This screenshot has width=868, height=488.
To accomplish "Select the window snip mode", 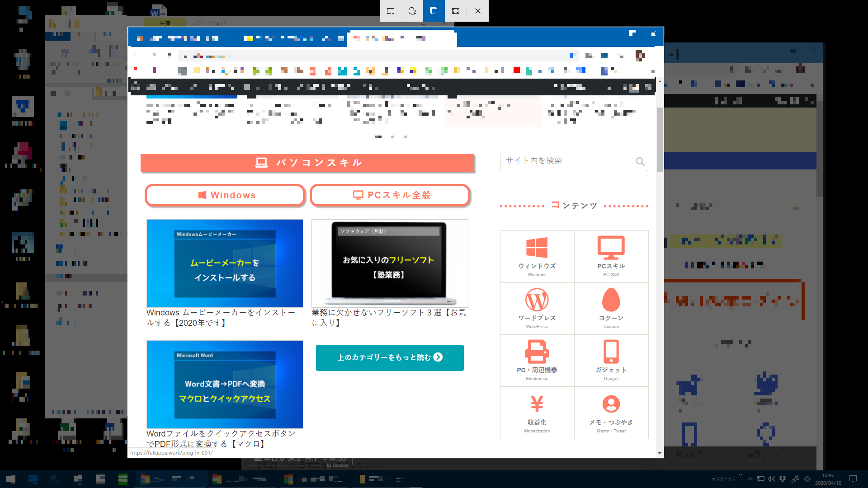I will pos(434,11).
